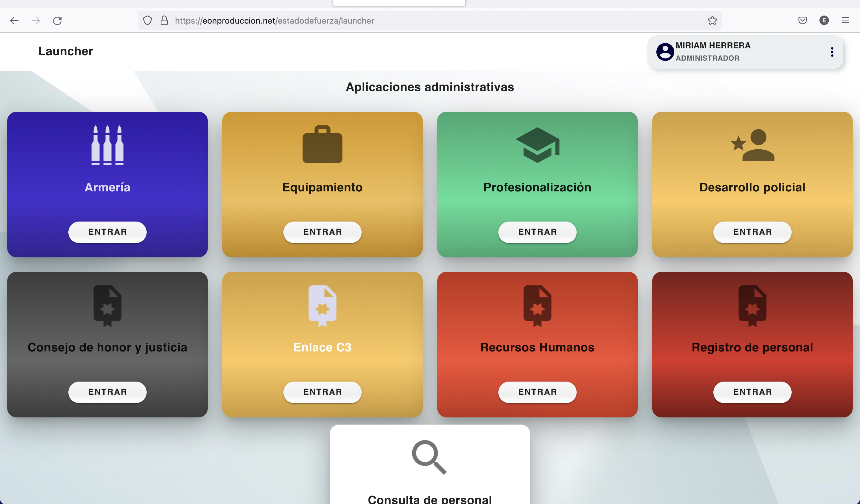
Task: Click the Armería bullets icon
Action: pyautogui.click(x=107, y=145)
